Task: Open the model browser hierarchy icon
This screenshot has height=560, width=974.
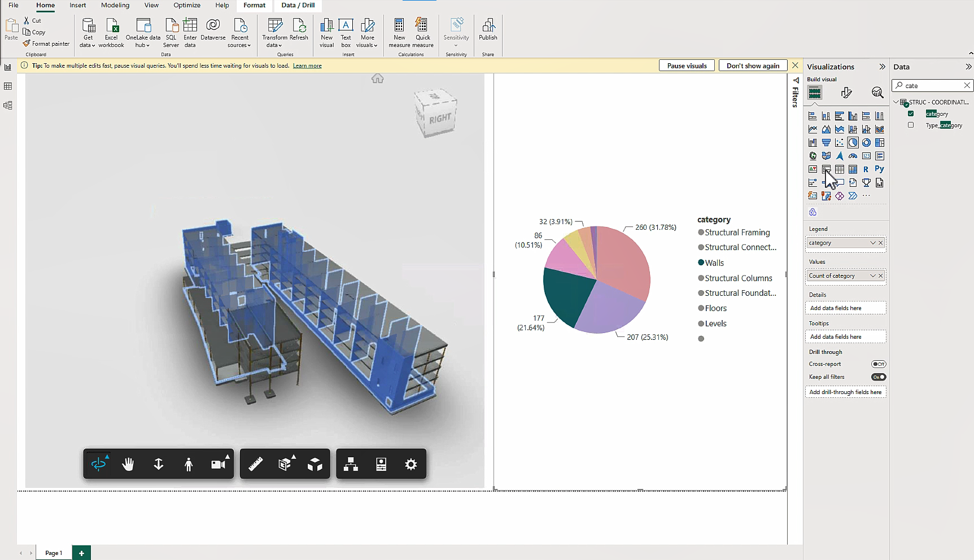Action: 351,464
